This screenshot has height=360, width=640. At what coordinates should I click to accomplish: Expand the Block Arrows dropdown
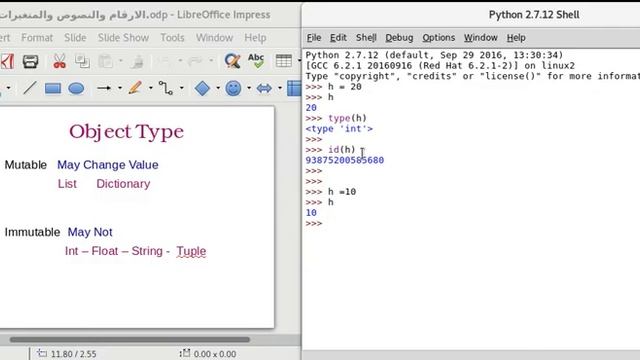[280, 88]
